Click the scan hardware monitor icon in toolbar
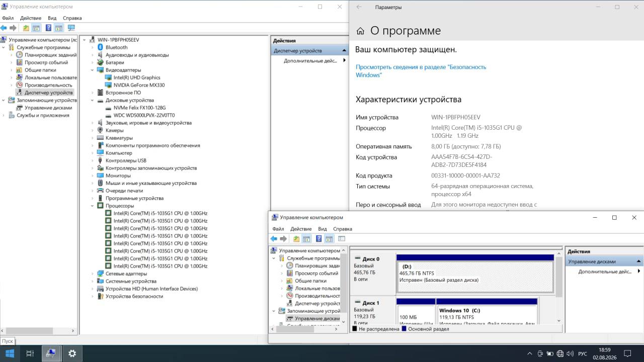 (71, 28)
